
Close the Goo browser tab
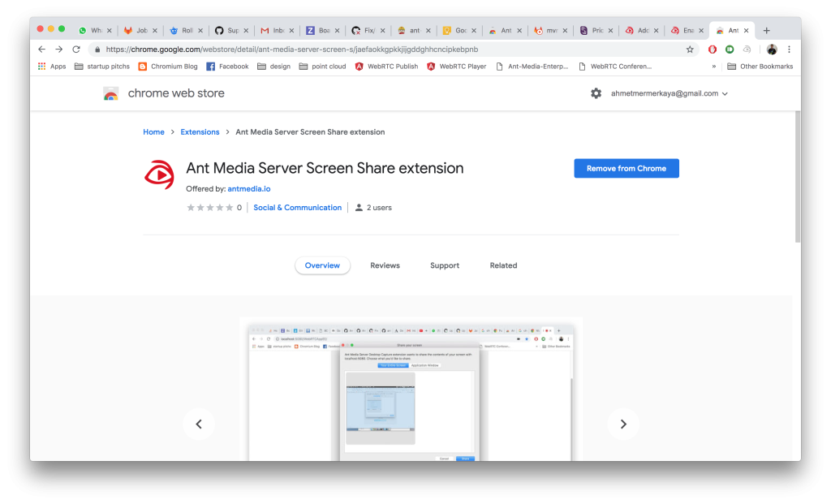coord(474,31)
